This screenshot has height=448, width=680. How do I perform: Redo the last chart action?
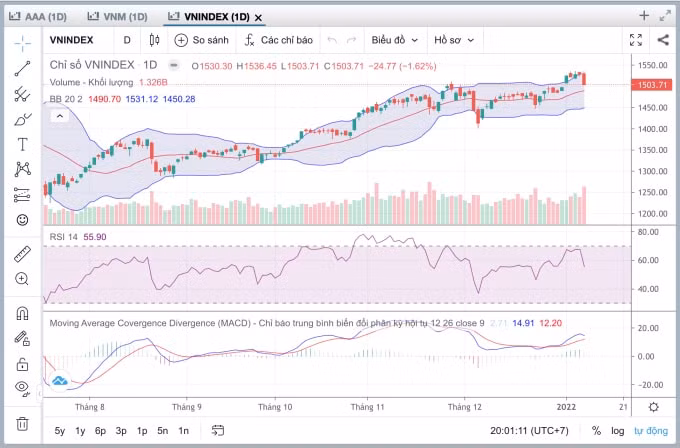click(351, 40)
